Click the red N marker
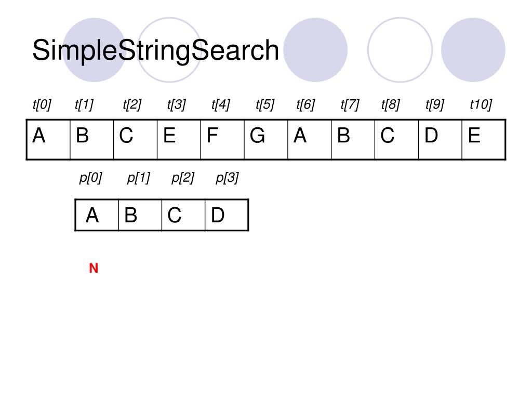Screen dimensions: 532x399 tap(94, 269)
